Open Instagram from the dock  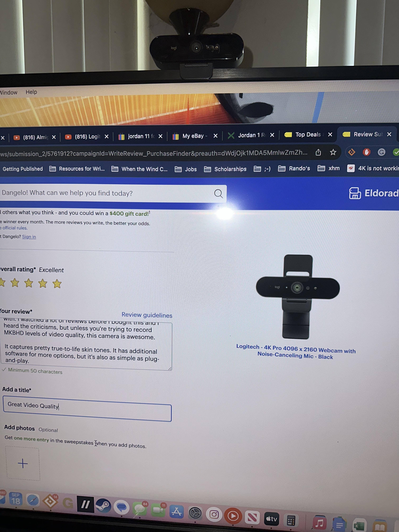(214, 514)
